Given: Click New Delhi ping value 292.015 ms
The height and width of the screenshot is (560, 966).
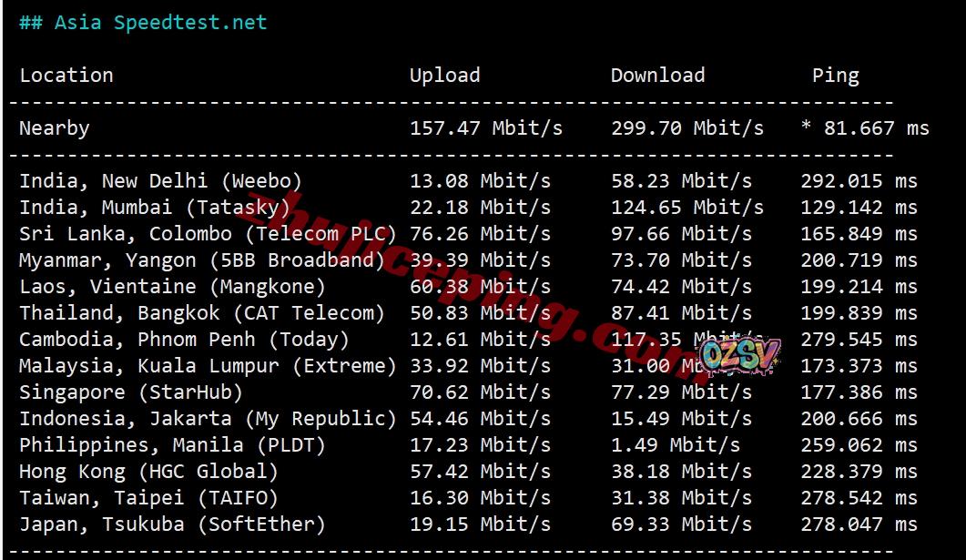Looking at the screenshot, I should [859, 181].
